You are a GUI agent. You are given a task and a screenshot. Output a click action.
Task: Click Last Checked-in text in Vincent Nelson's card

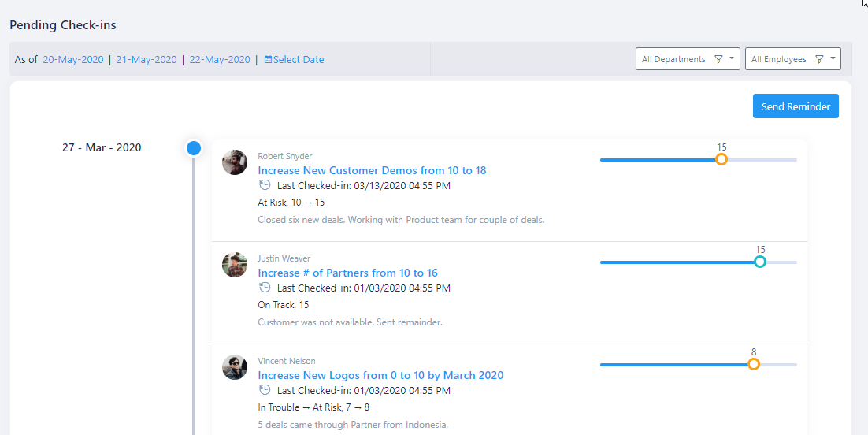pos(364,391)
